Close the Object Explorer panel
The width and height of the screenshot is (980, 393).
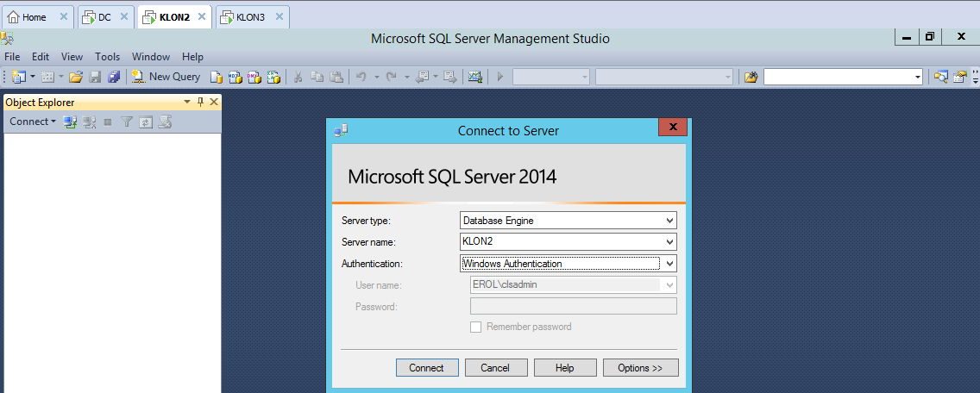pyautogui.click(x=214, y=103)
